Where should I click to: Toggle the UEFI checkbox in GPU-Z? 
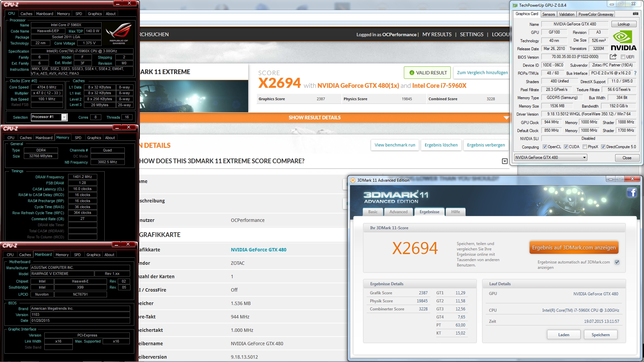pos(623,57)
